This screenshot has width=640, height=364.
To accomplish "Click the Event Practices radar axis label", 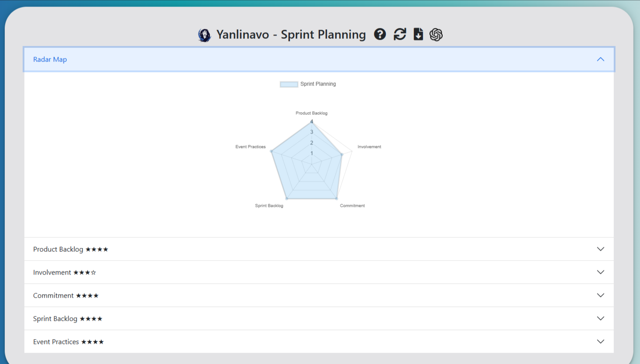I will coord(251,147).
